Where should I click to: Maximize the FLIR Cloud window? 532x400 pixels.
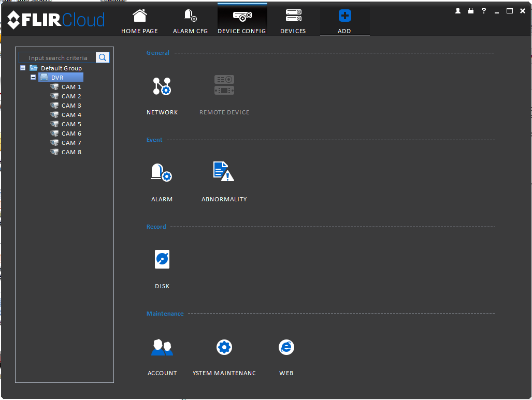coord(510,11)
